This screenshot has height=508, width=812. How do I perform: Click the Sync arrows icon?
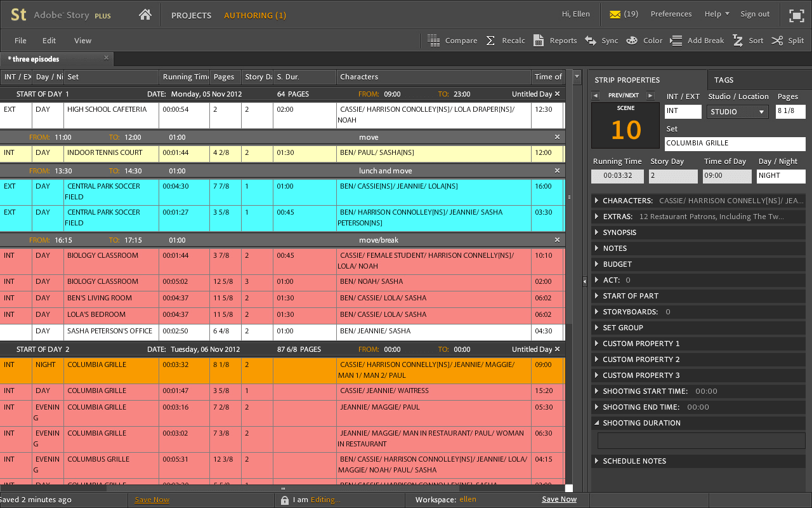[591, 41]
